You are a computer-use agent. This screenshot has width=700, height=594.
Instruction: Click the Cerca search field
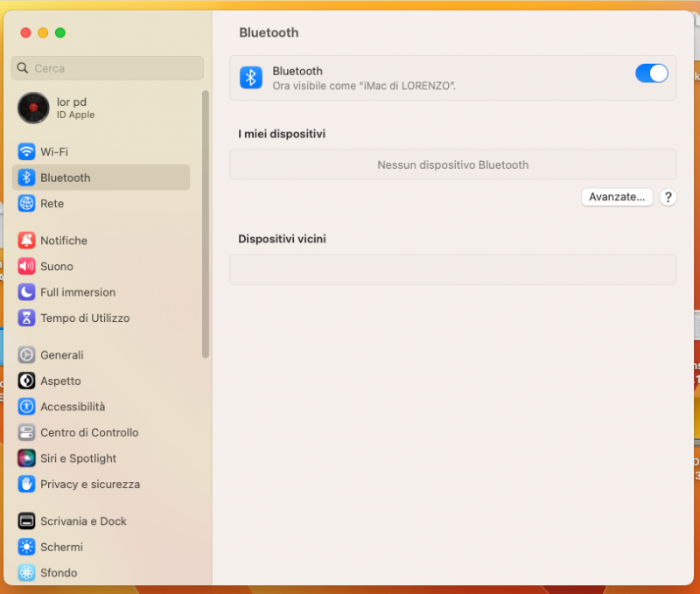coord(109,68)
